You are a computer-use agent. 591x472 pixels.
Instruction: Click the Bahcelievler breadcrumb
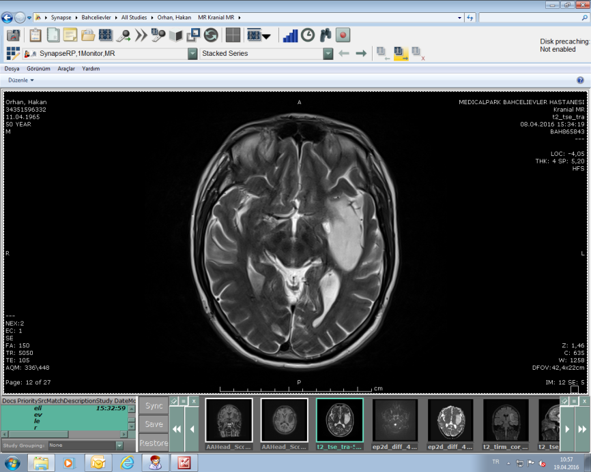(96, 17)
